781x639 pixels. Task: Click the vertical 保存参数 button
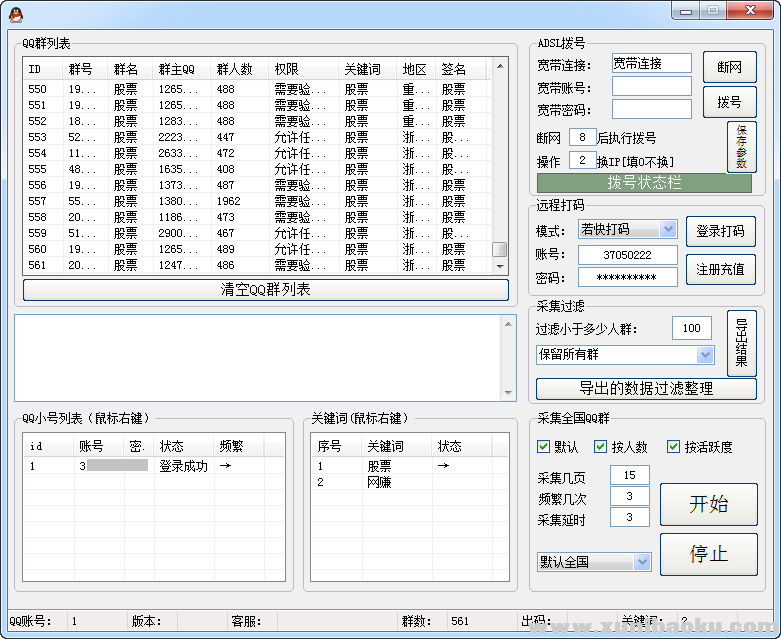coord(741,146)
